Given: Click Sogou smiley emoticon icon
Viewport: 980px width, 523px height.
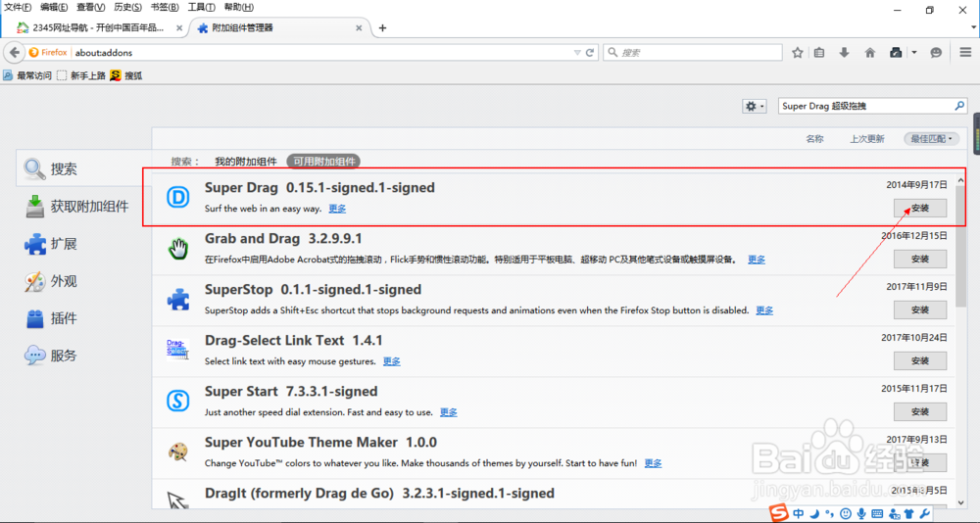Looking at the screenshot, I should (x=846, y=513).
